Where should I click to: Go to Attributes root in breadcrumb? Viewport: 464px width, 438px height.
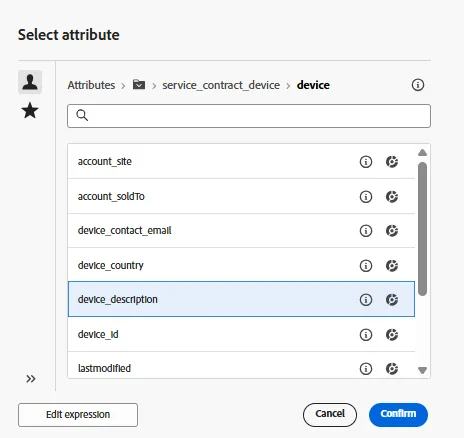91,85
